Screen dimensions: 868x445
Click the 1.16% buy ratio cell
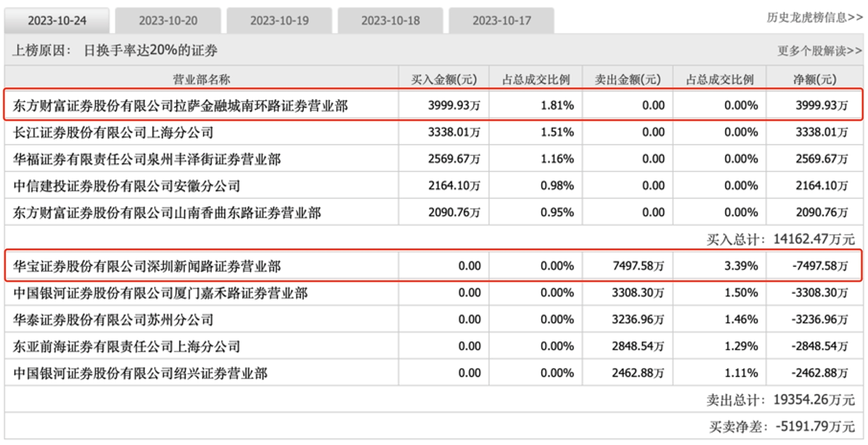pos(557,160)
